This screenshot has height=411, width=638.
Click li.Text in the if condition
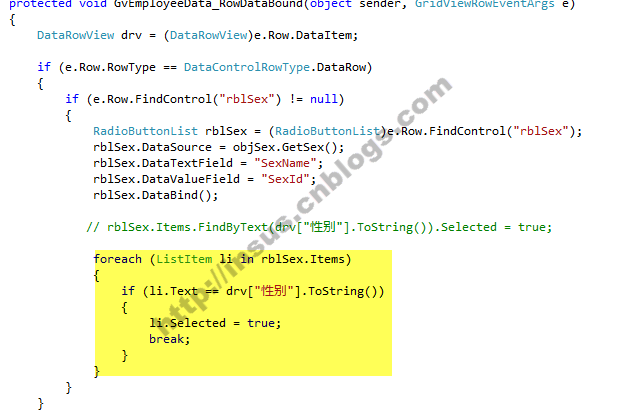(x=173, y=291)
